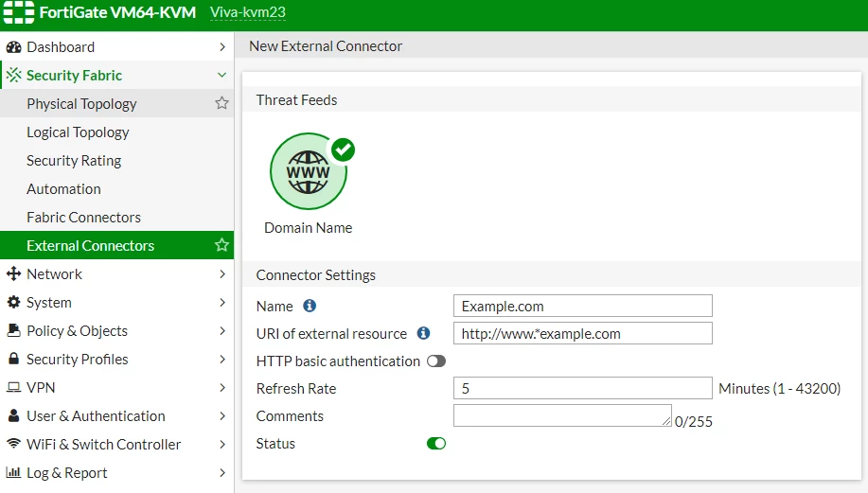Click the info icon next to Name
Screen dimensions: 868x493
click(x=310, y=306)
